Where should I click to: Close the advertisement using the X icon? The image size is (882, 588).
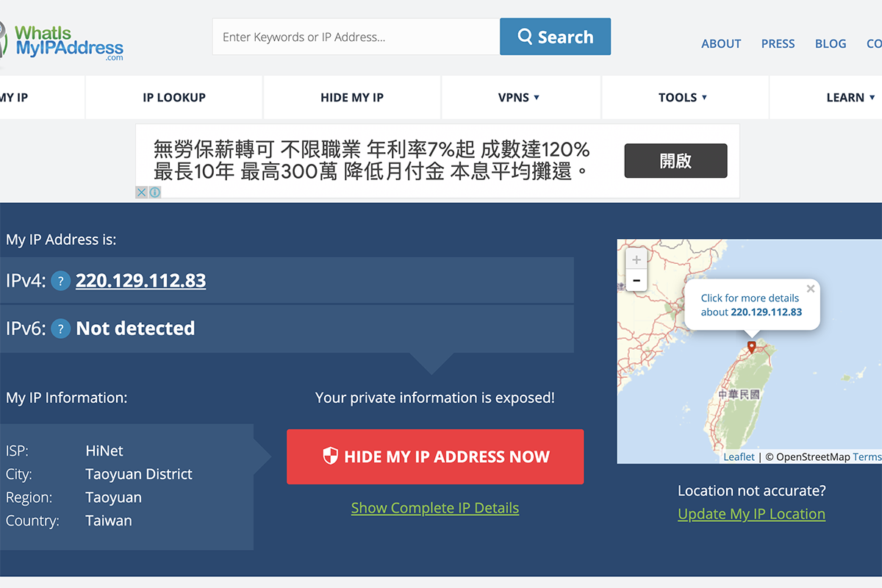[x=141, y=192]
